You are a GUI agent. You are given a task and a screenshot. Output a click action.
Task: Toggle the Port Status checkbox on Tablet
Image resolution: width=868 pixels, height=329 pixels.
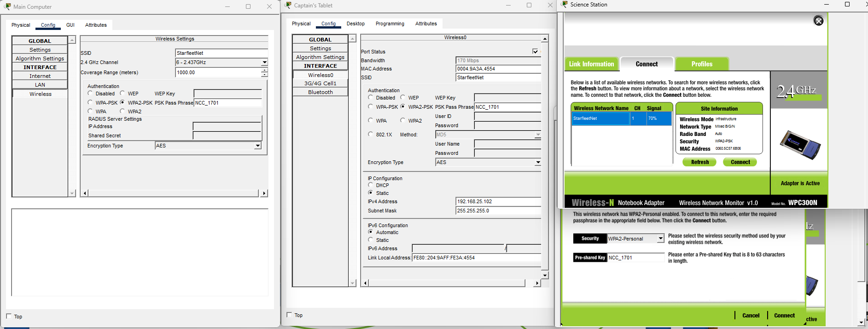click(535, 51)
